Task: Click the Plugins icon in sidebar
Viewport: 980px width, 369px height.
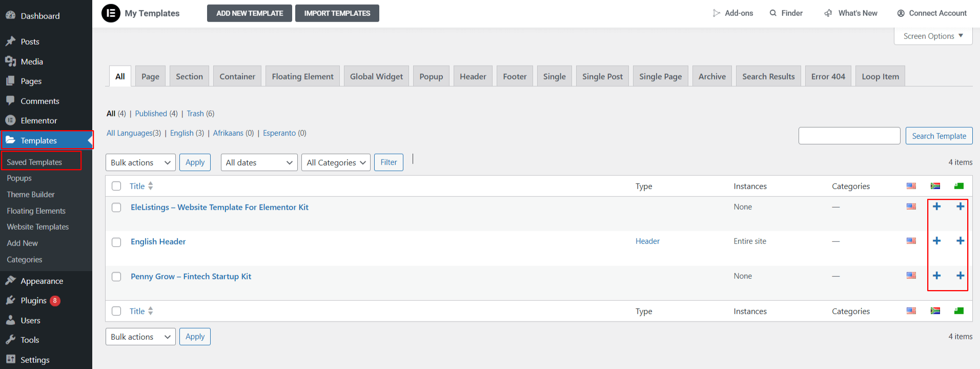Action: [x=10, y=300]
